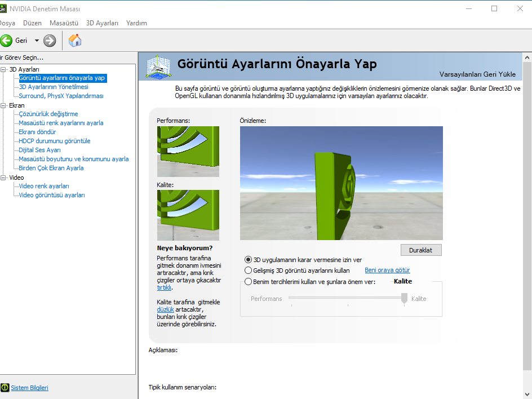Collapse the 3D Ayarları tree node
The width and height of the screenshot is (532, 399).
coord(3,69)
